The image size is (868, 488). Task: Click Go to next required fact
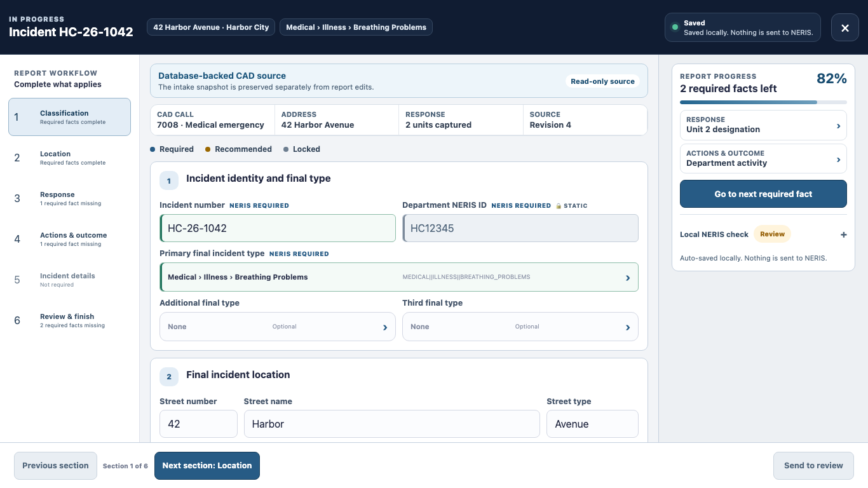coord(763,194)
